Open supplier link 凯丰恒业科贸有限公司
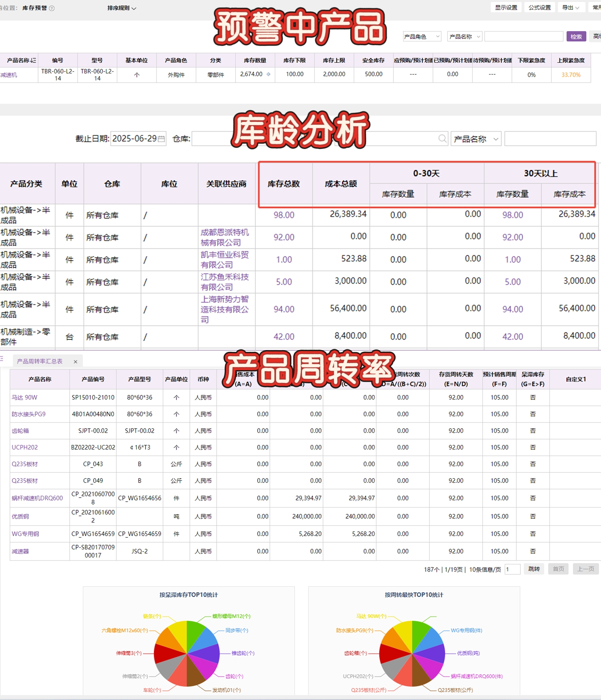The image size is (601, 700). 225,260
